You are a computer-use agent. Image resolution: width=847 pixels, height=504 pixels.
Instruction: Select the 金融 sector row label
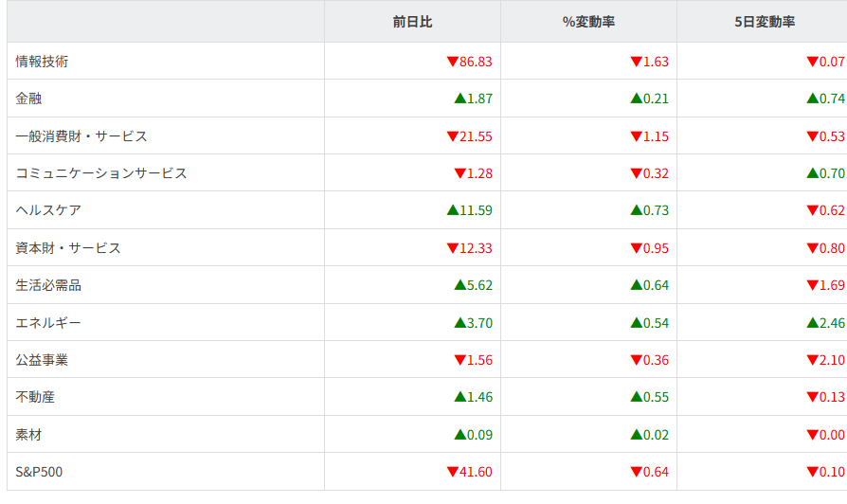click(x=28, y=99)
